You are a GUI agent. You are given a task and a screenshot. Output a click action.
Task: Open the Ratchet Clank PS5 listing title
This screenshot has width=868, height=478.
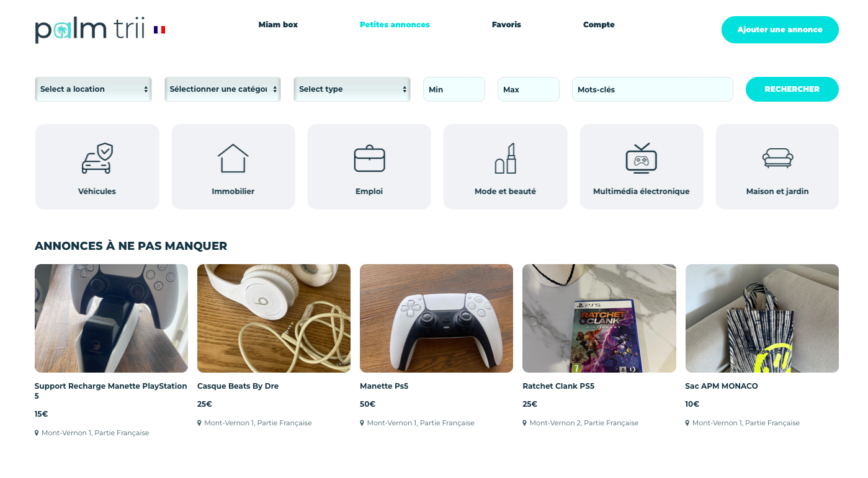pyautogui.click(x=558, y=386)
